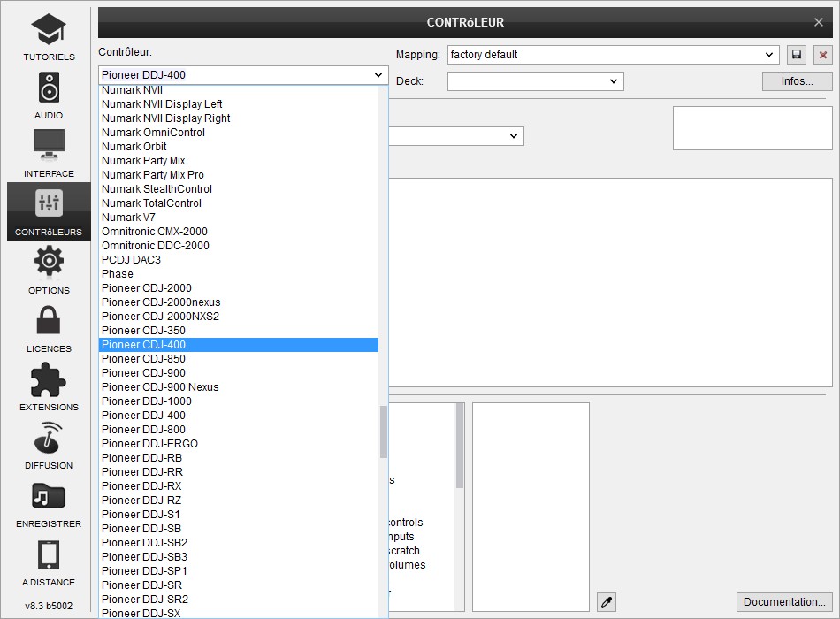This screenshot has height=619, width=840.
Task: Click the Infos... button
Action: pyautogui.click(x=798, y=81)
